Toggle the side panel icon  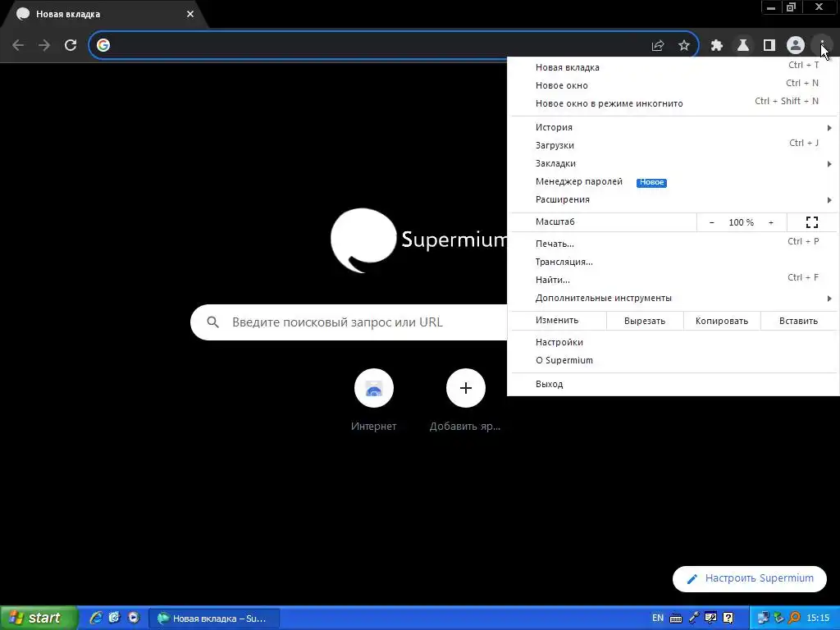click(769, 46)
